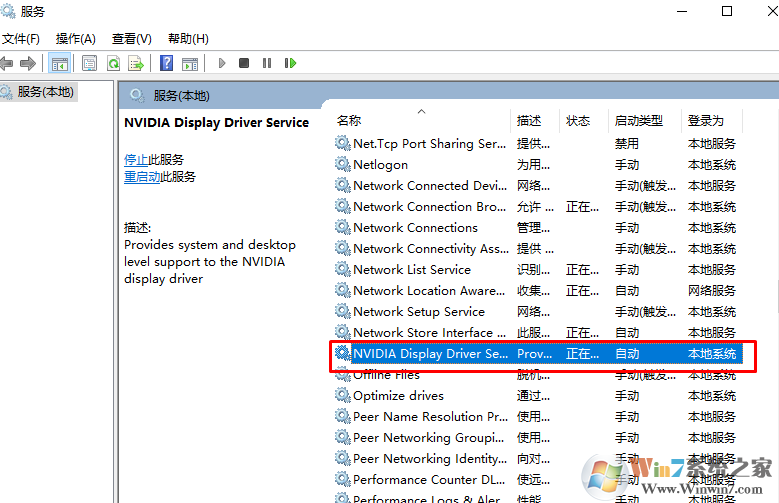The image size is (779, 503).
Task: Open the 查看(V) menu
Action: [x=131, y=38]
